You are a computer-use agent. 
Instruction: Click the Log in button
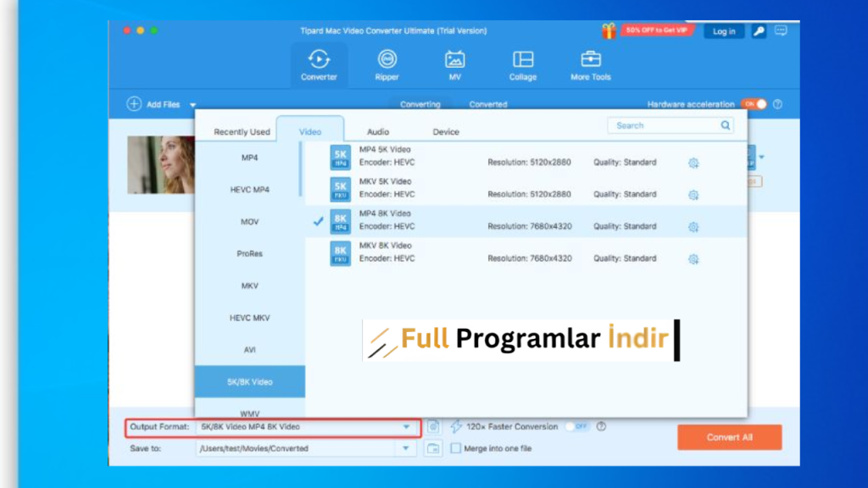pyautogui.click(x=724, y=31)
